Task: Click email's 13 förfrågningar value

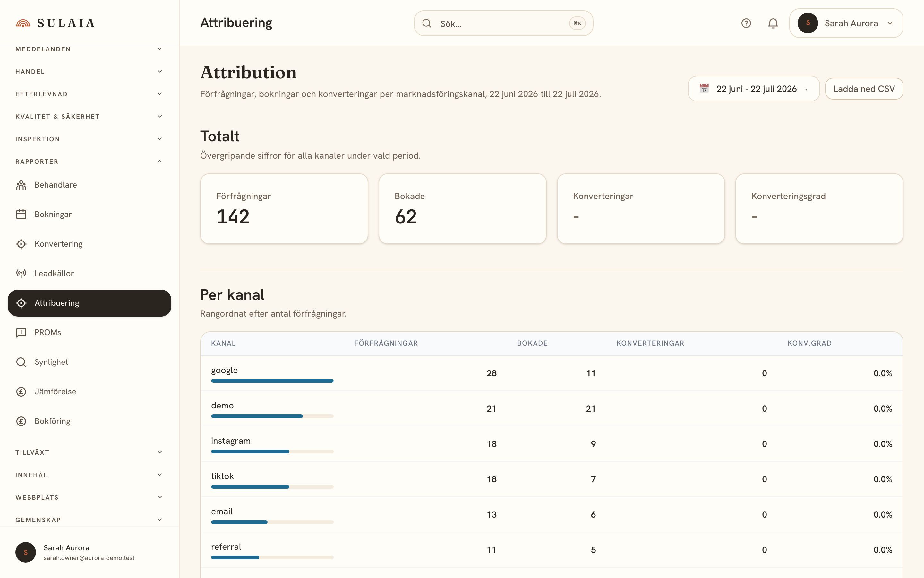Action: [492, 515]
